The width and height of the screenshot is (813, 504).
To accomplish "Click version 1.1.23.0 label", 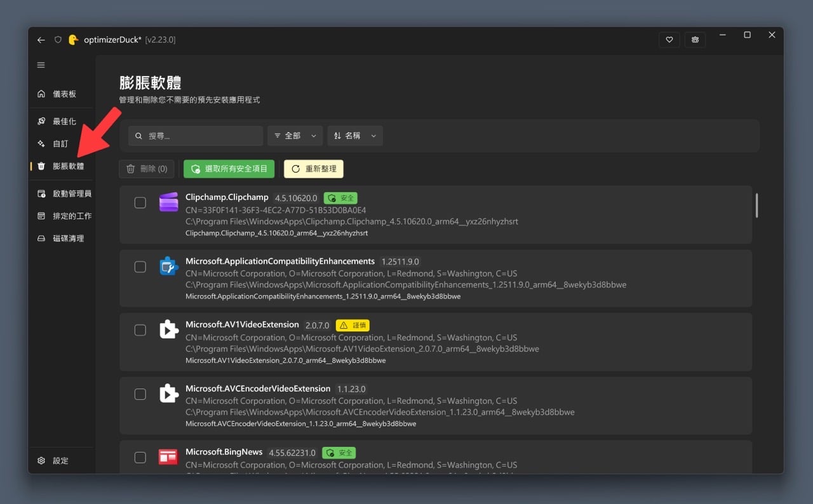I will point(352,389).
